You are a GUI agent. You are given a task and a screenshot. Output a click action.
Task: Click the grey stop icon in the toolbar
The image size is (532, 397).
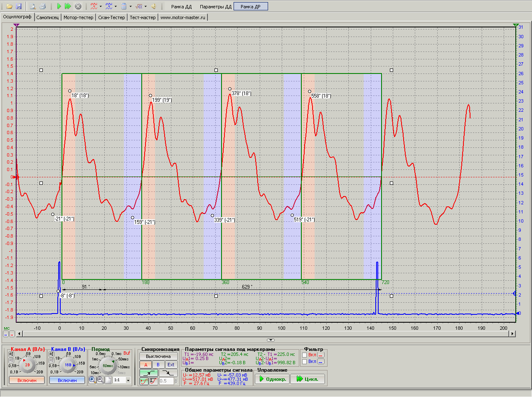pyautogui.click(x=78, y=6)
